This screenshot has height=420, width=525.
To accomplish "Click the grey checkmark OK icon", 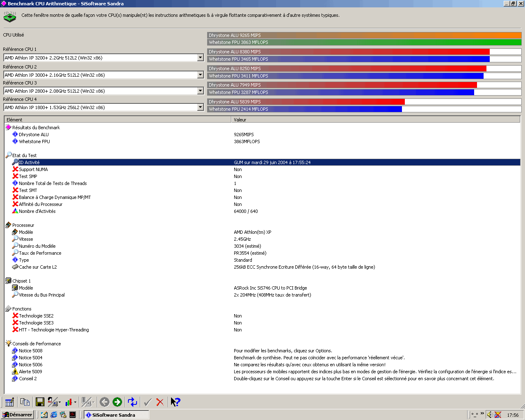I will point(148,402).
